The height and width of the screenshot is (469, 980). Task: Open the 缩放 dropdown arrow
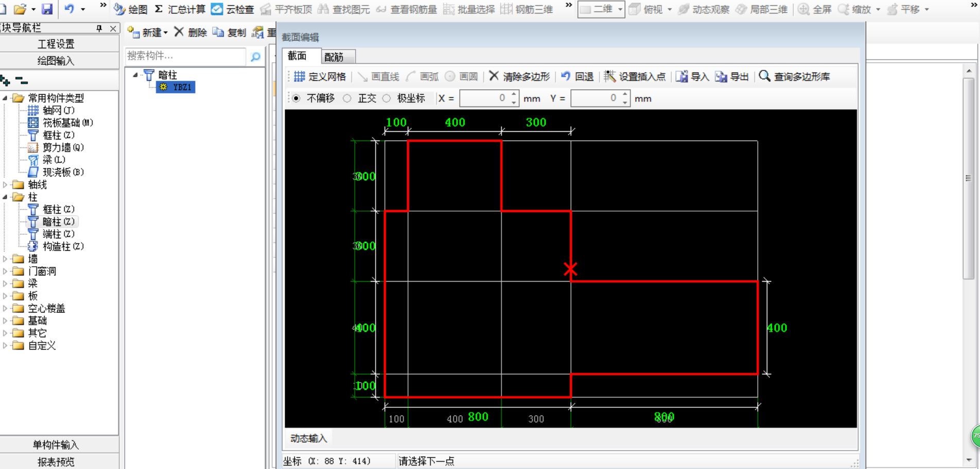(878, 9)
